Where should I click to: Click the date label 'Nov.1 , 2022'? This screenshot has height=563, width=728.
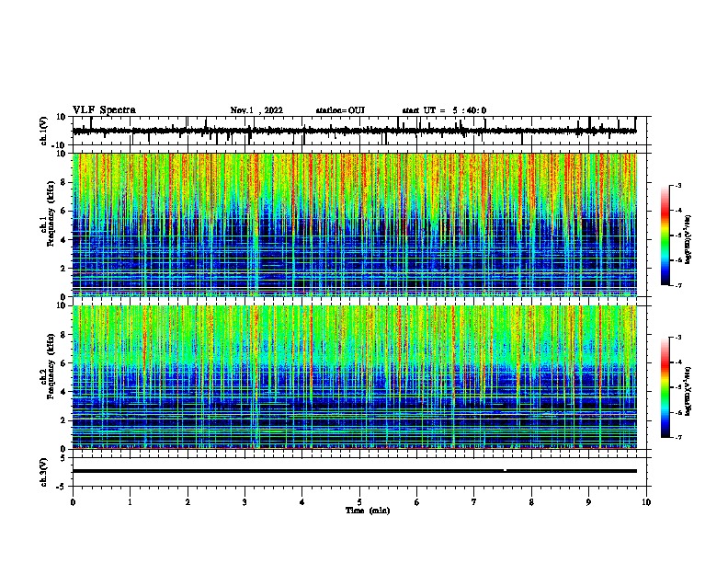(x=256, y=110)
